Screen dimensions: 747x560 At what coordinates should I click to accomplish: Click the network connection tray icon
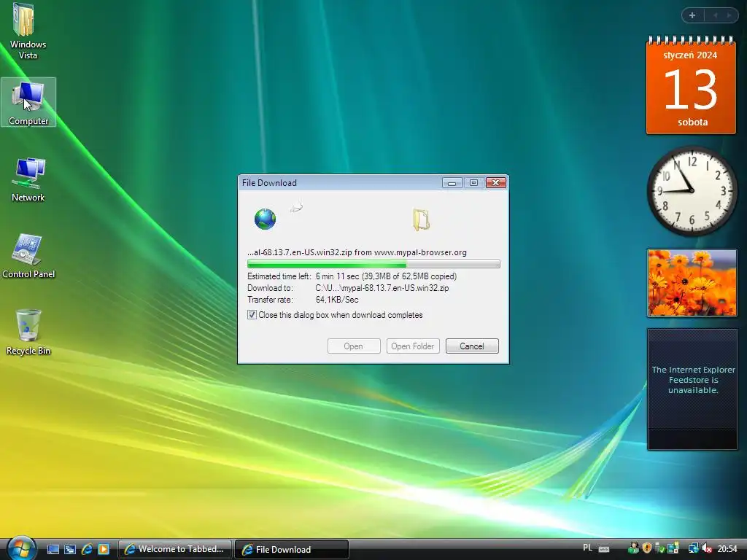coord(694,548)
